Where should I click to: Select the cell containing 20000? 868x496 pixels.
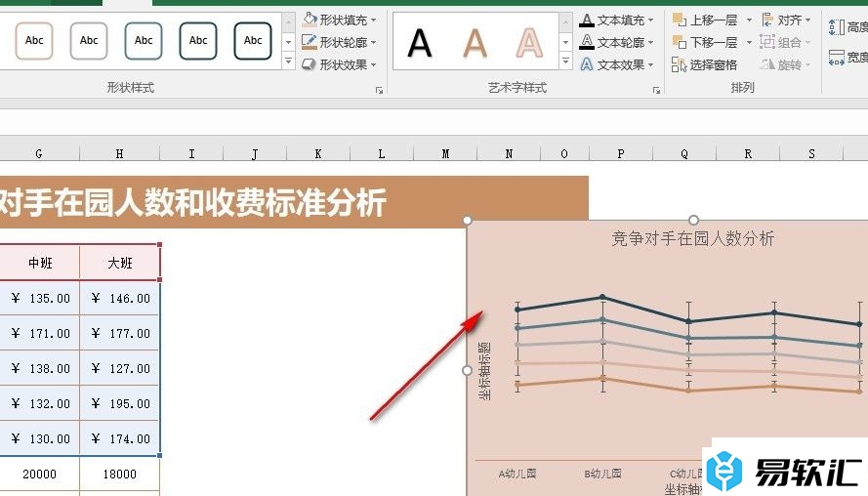[40, 474]
